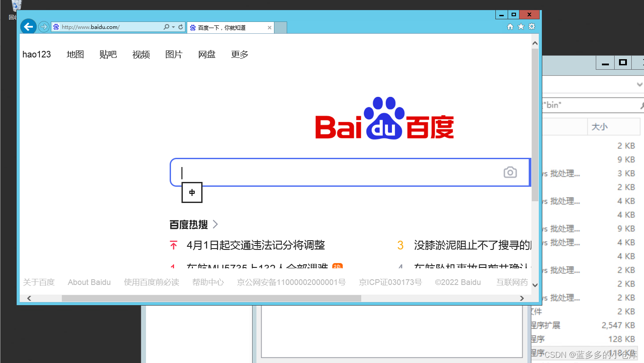Screen dimensions: 644x363
Task: Open the 地图 link
Action: point(75,54)
